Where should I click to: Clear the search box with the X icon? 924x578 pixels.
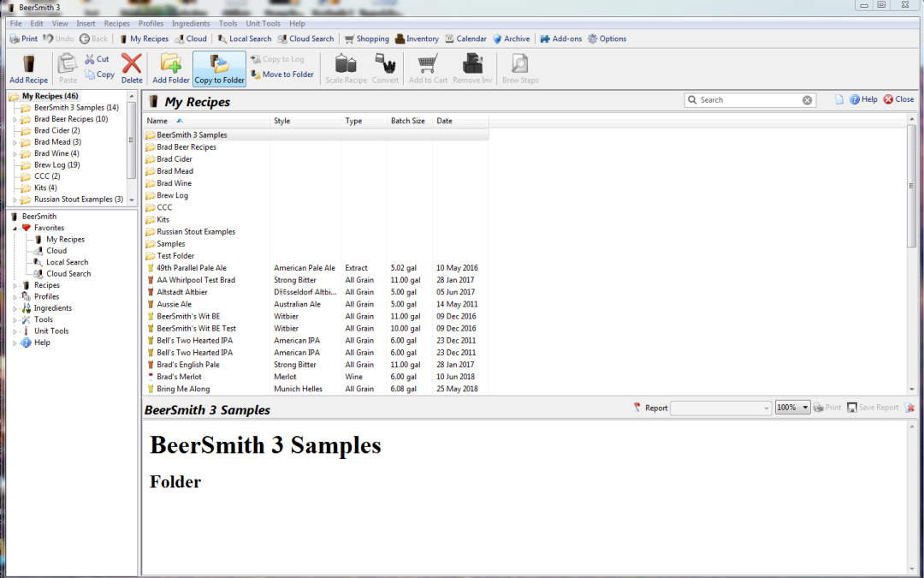[808, 100]
